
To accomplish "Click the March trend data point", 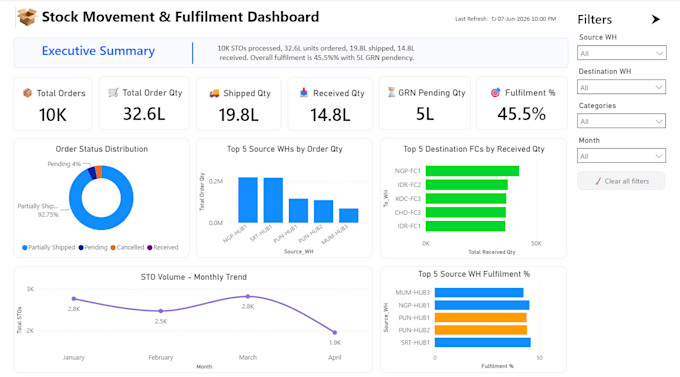I will click(x=248, y=297).
